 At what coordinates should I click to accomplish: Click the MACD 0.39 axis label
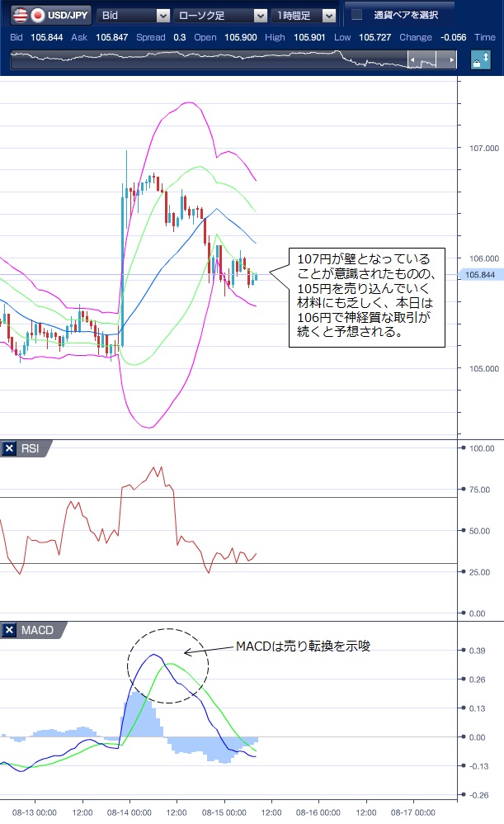[x=477, y=651]
